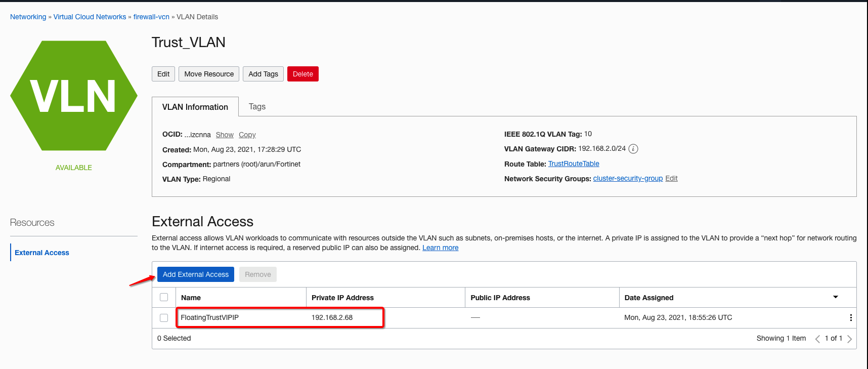Click the date assigned value for FloatingTrustVIPIP

click(x=678, y=317)
